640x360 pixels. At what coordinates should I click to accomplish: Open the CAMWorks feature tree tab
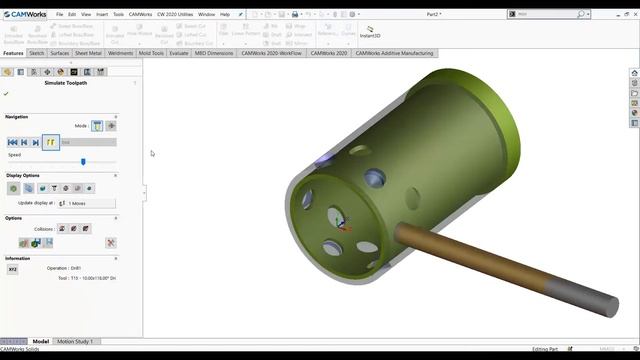[x=74, y=72]
